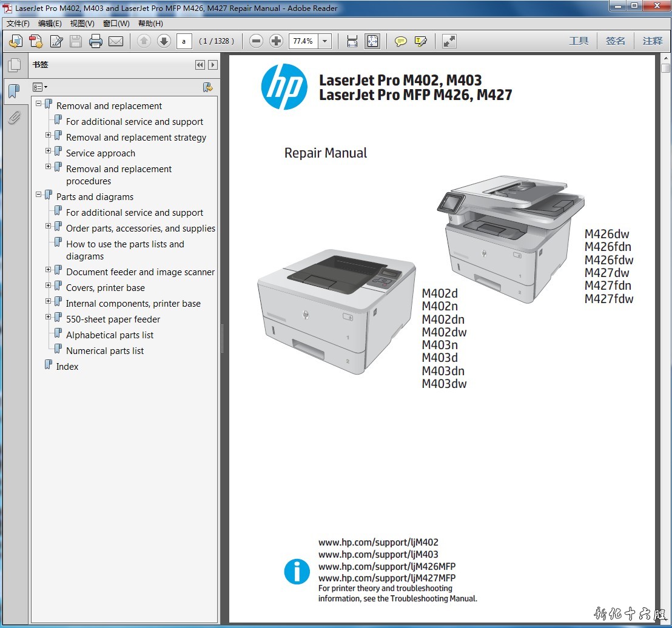Zoom in with the plus button
This screenshot has height=628, width=672.
click(x=277, y=41)
